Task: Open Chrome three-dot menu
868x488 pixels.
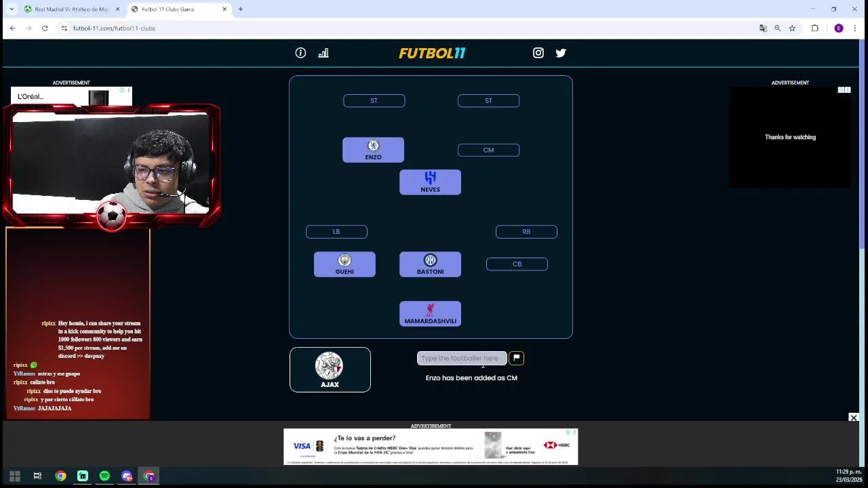Action: (x=855, y=28)
